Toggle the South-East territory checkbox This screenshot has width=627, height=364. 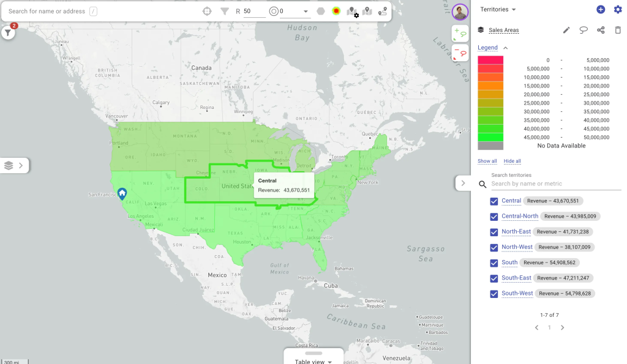click(494, 278)
